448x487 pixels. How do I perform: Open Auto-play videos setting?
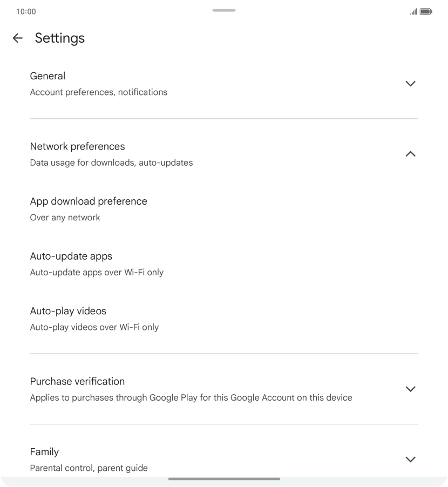click(x=68, y=311)
